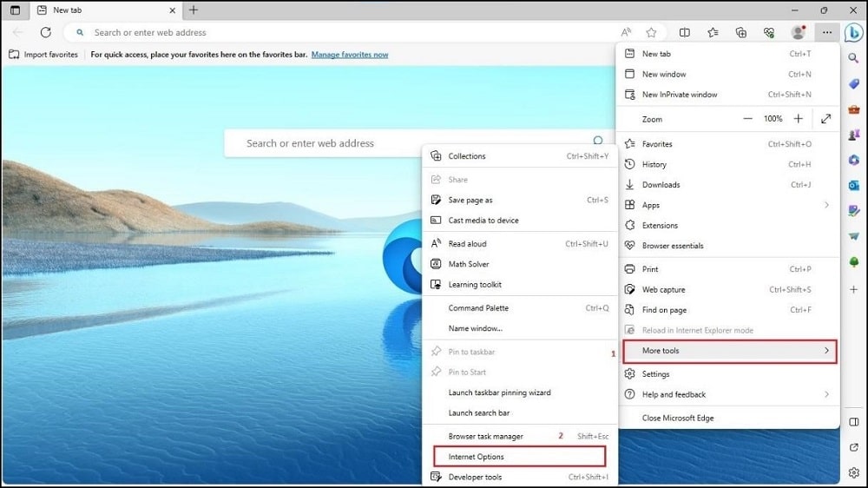Click the profile avatar icon

(x=798, y=32)
